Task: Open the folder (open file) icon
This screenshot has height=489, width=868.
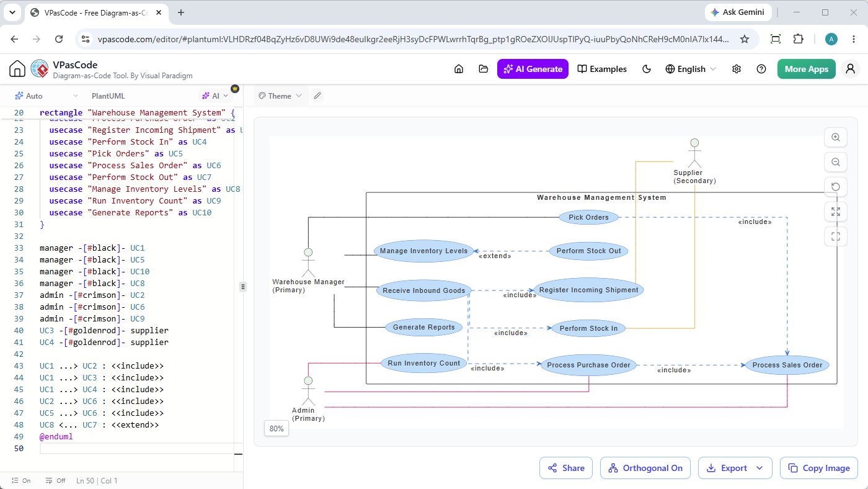Action: click(484, 69)
